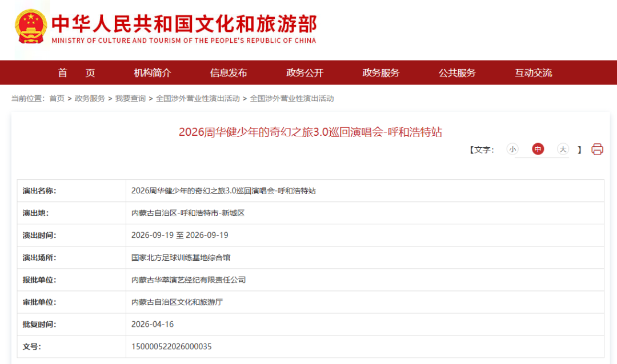617x364 pixels.
Task: Click the 政务服务 breadcrumb link
Action: click(90, 99)
